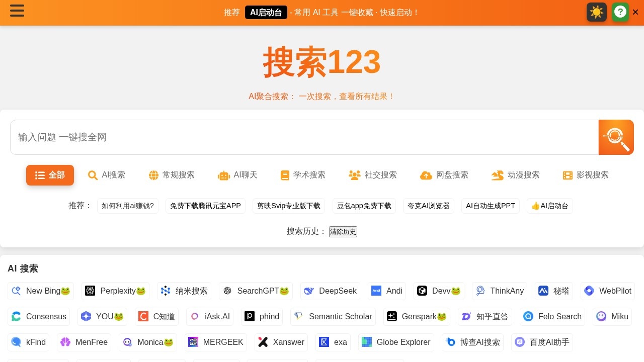The width and height of the screenshot is (644, 362).
Task: Open 夸克AI浏览器 link
Action: click(429, 206)
